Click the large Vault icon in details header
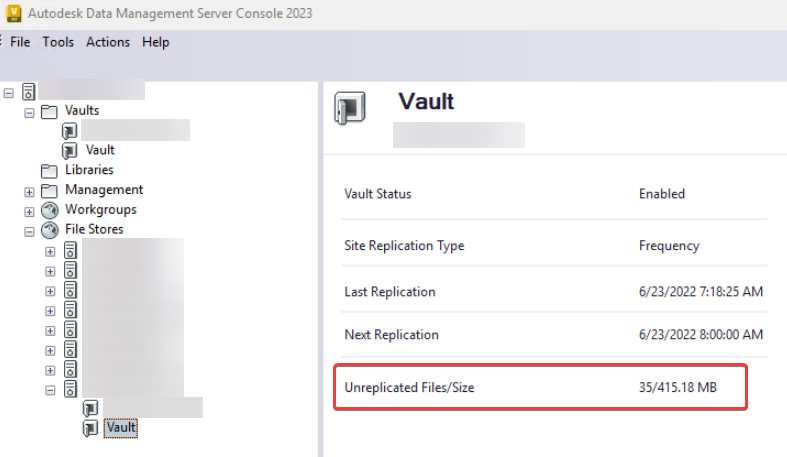Image resolution: width=787 pixels, height=457 pixels. [349, 108]
